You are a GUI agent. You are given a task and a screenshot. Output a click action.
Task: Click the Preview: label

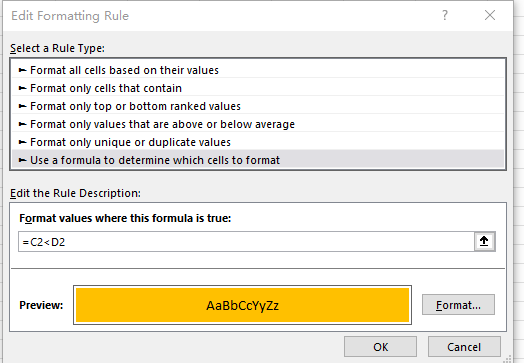pyautogui.click(x=41, y=305)
